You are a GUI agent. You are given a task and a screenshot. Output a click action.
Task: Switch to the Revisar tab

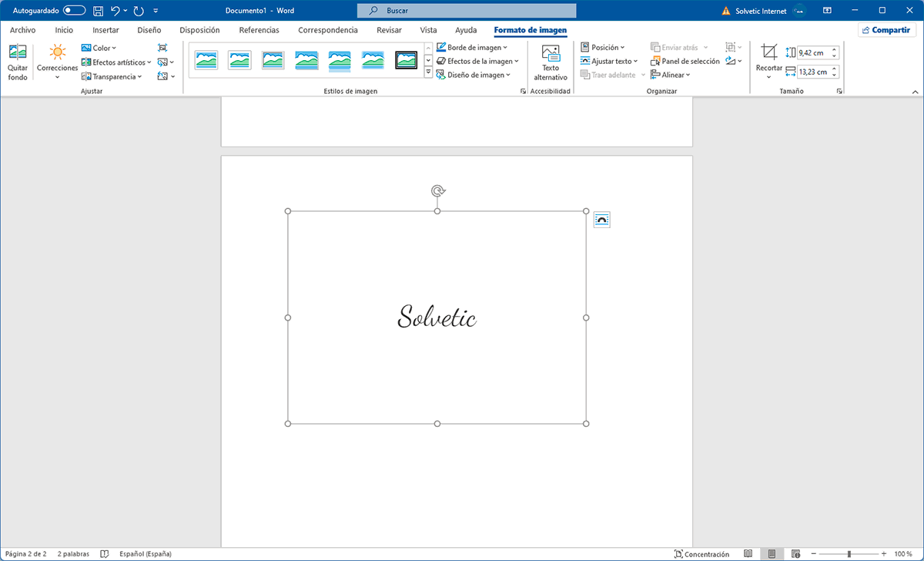pos(389,30)
